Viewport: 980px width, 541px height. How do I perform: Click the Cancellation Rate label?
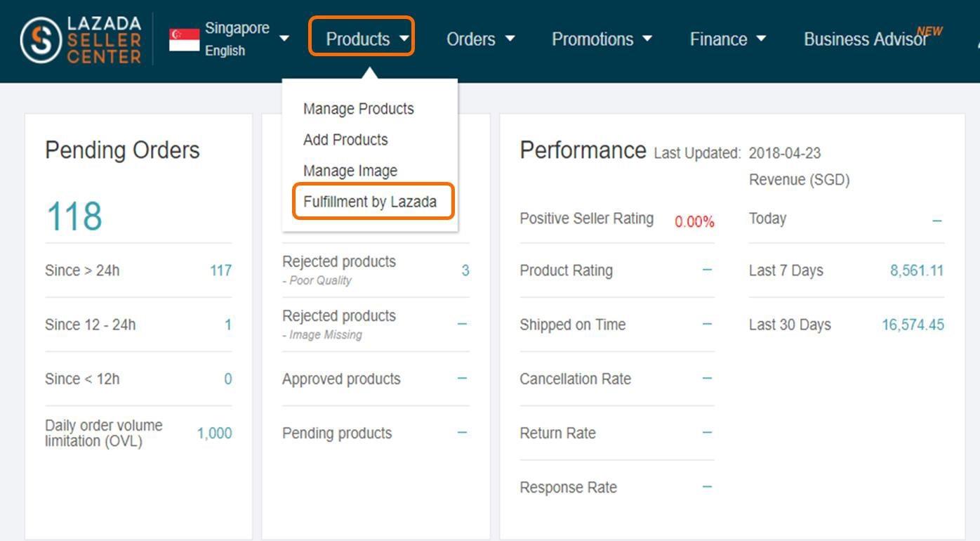tap(575, 379)
